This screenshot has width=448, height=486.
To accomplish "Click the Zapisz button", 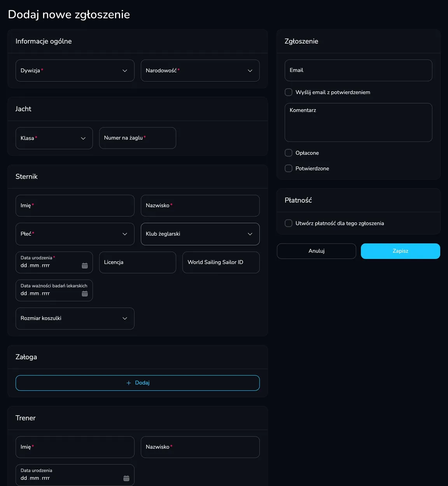I will click(x=401, y=251).
